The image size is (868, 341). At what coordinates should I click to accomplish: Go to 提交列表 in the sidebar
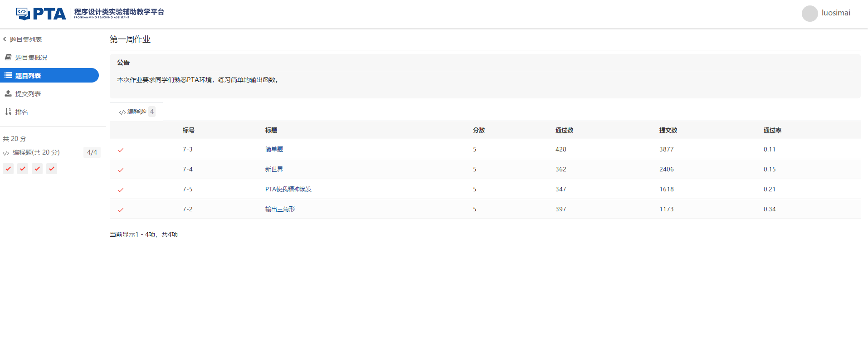28,94
